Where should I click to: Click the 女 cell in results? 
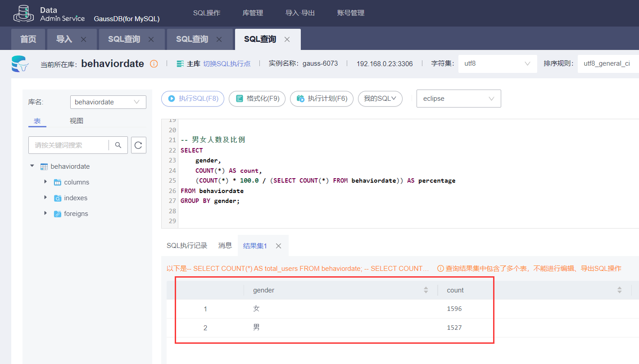pyautogui.click(x=256, y=309)
